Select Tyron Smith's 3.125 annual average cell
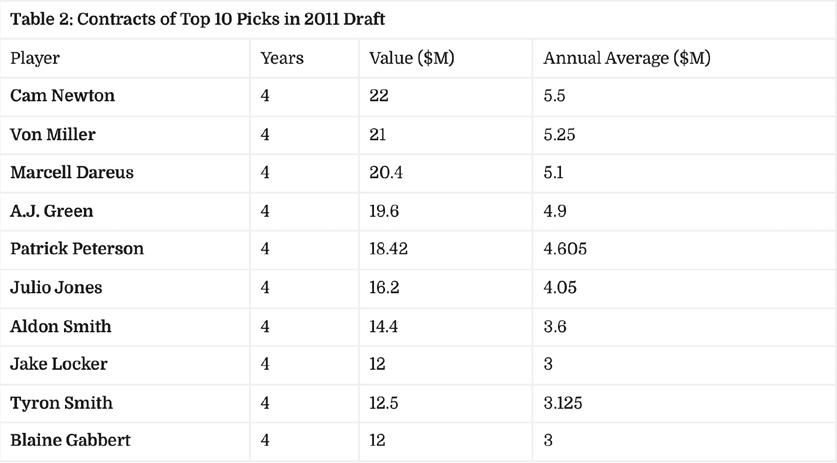Screen dimensions: 837x463 (x=564, y=403)
